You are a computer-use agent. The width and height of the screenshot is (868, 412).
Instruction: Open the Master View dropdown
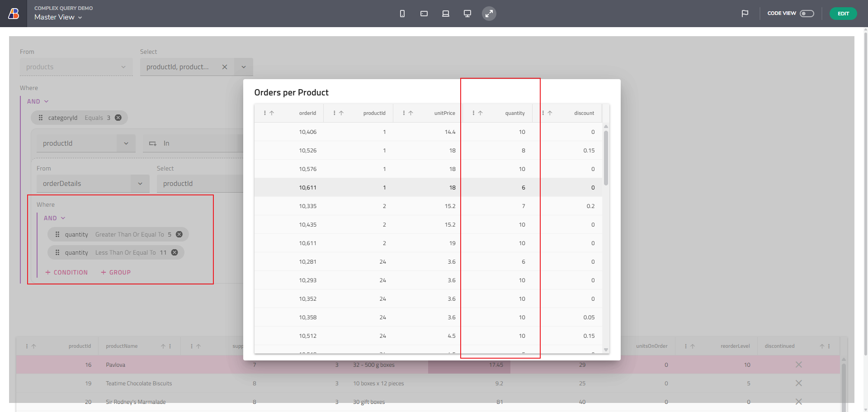(x=58, y=17)
